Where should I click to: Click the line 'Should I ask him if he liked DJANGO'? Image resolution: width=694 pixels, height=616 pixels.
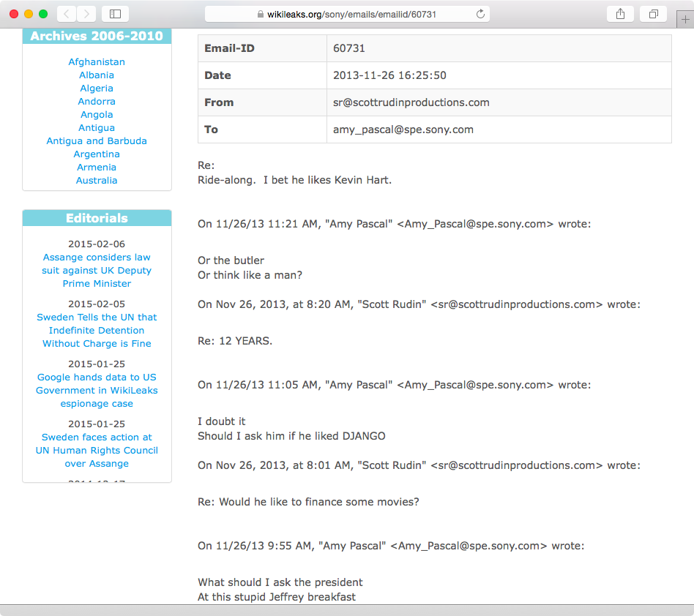coord(291,436)
